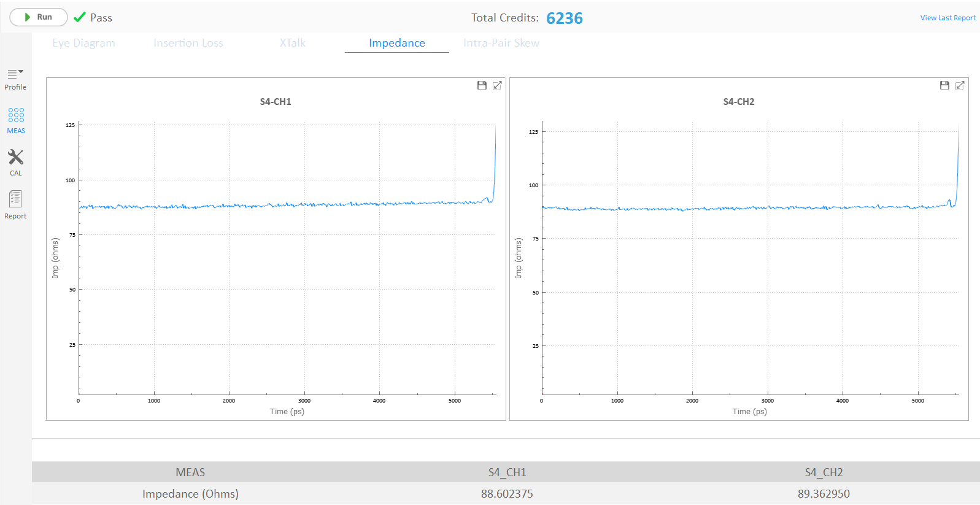
Task: Switch to the Intra-Pair Skew tab
Action: point(501,43)
